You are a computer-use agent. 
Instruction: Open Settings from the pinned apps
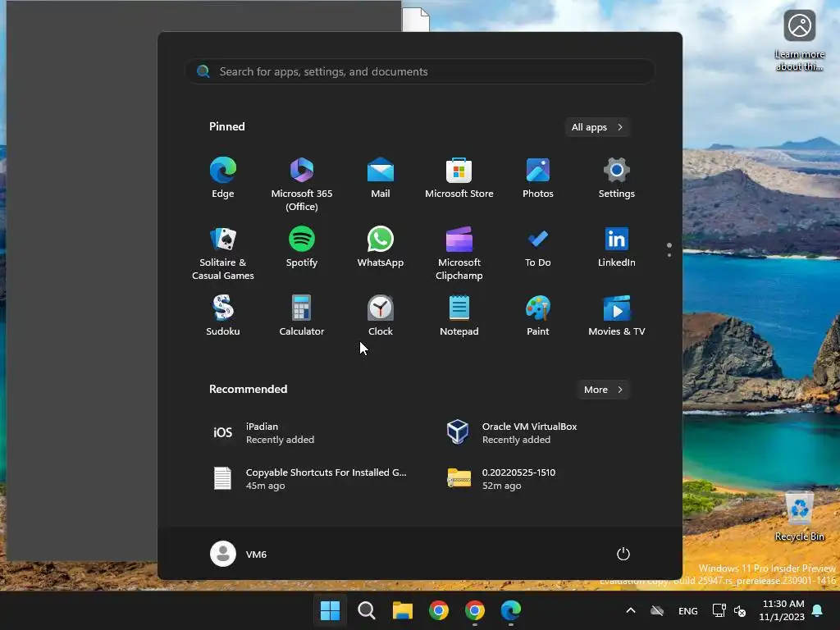617,178
